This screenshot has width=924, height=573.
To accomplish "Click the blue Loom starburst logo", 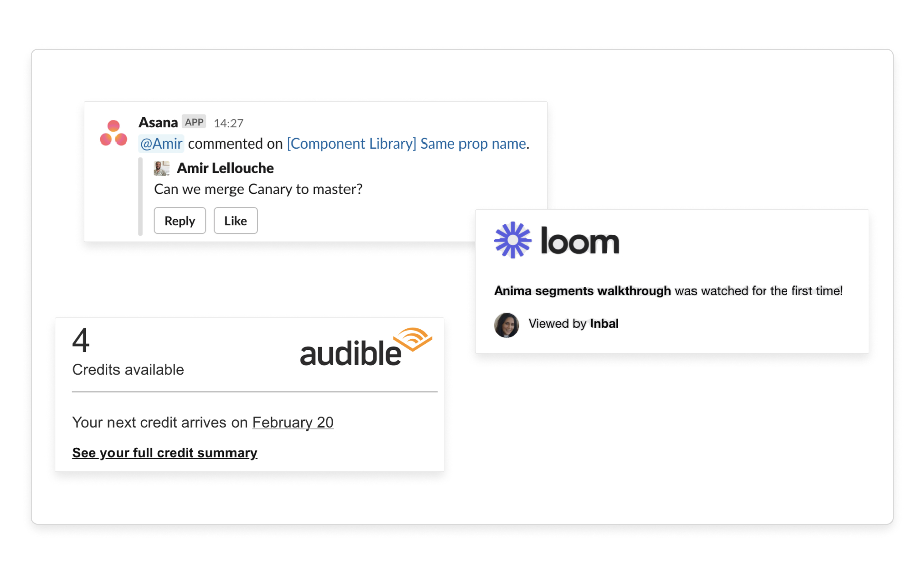I will pyautogui.click(x=512, y=240).
